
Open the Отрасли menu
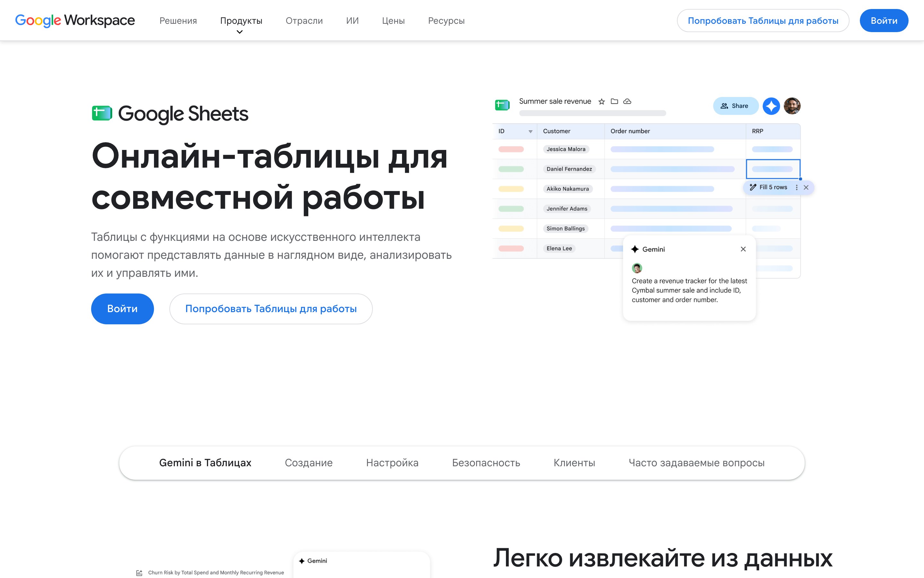click(x=304, y=21)
